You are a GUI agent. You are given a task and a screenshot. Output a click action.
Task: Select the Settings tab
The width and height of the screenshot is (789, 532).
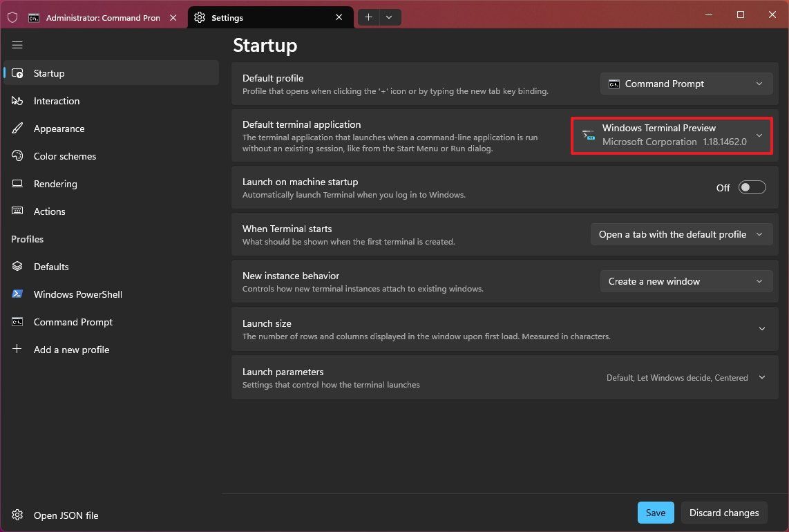(x=228, y=17)
